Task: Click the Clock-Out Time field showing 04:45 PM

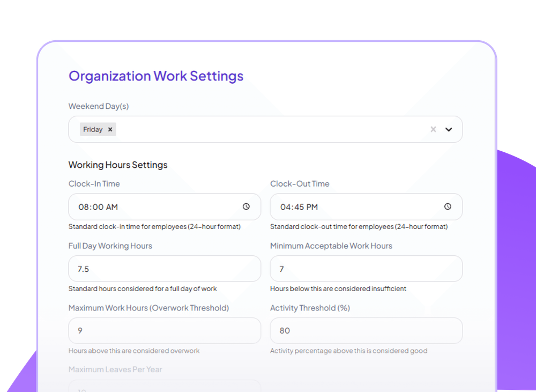Action: [366, 207]
